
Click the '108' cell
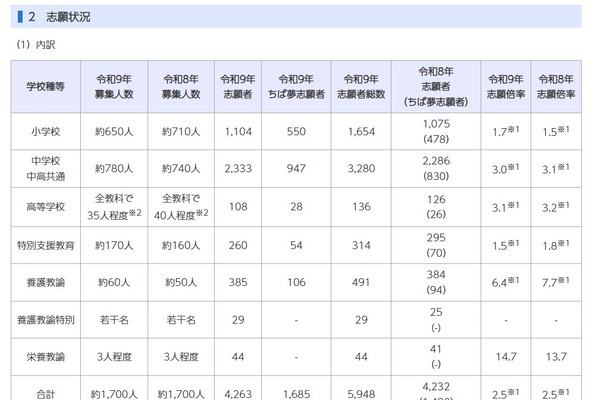click(238, 207)
